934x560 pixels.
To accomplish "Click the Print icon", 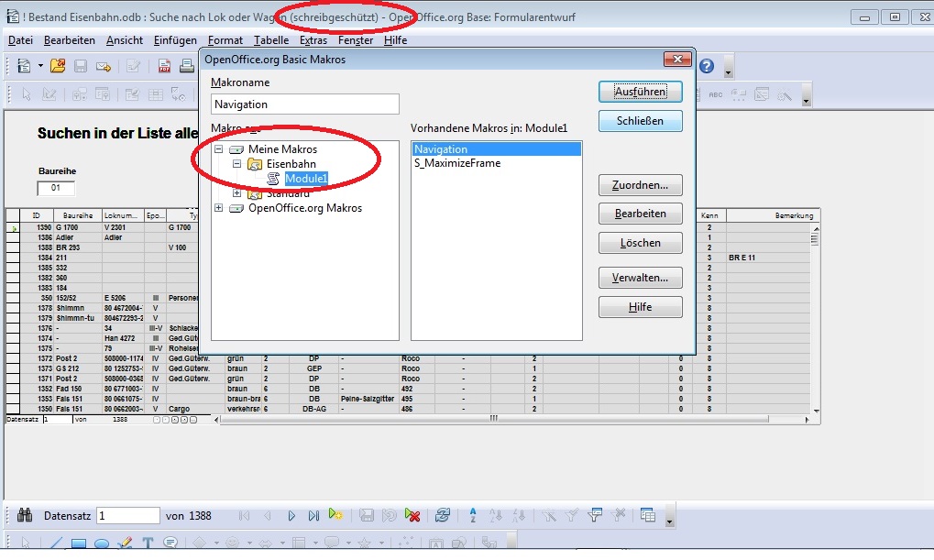I will [x=186, y=66].
